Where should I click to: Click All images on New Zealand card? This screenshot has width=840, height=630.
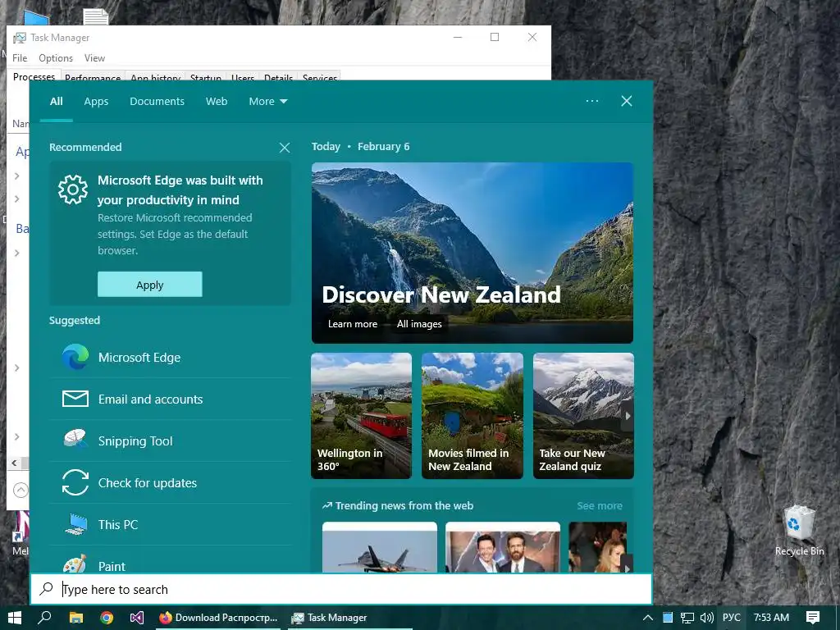419,323
